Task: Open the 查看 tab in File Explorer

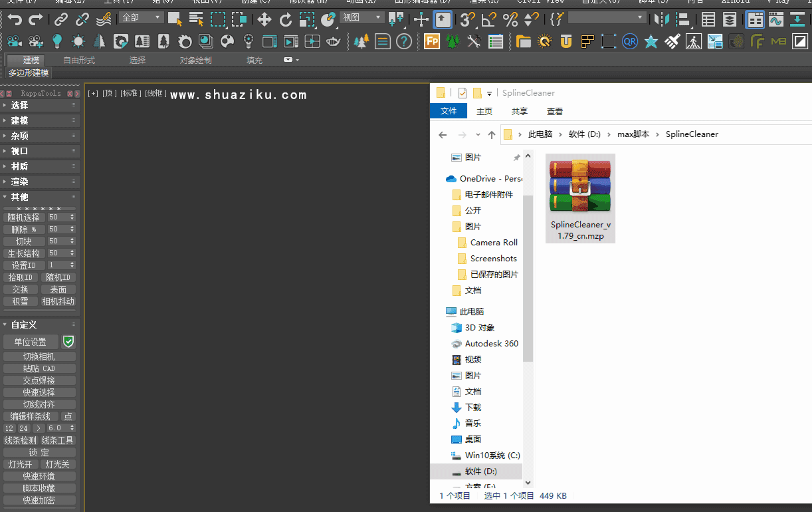Action: tap(555, 111)
